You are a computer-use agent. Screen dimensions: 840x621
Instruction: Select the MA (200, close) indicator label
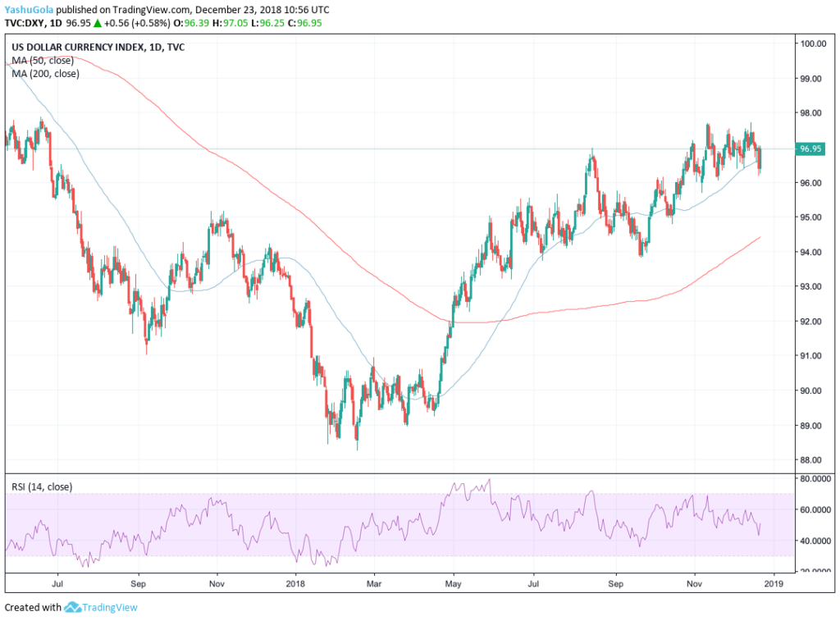(x=44, y=73)
